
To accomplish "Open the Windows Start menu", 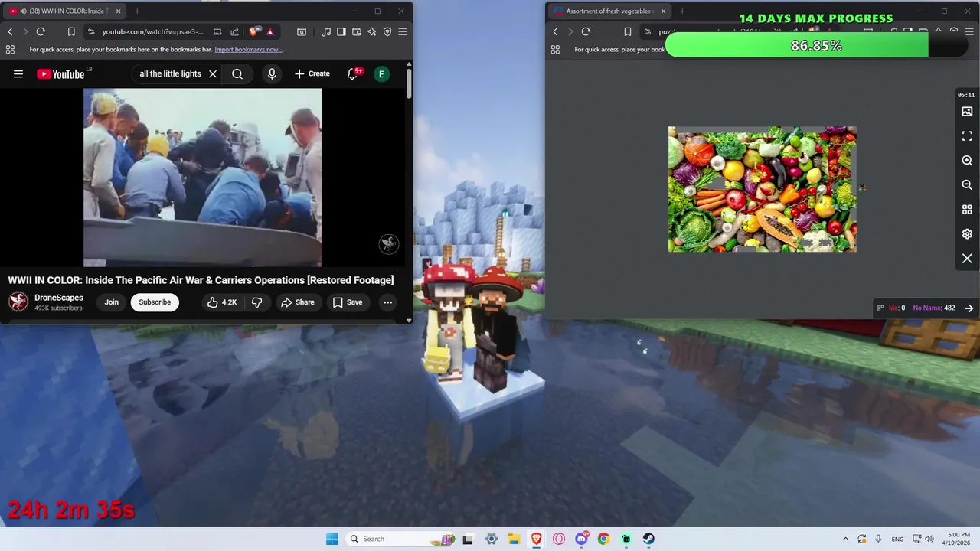I will 332,539.
